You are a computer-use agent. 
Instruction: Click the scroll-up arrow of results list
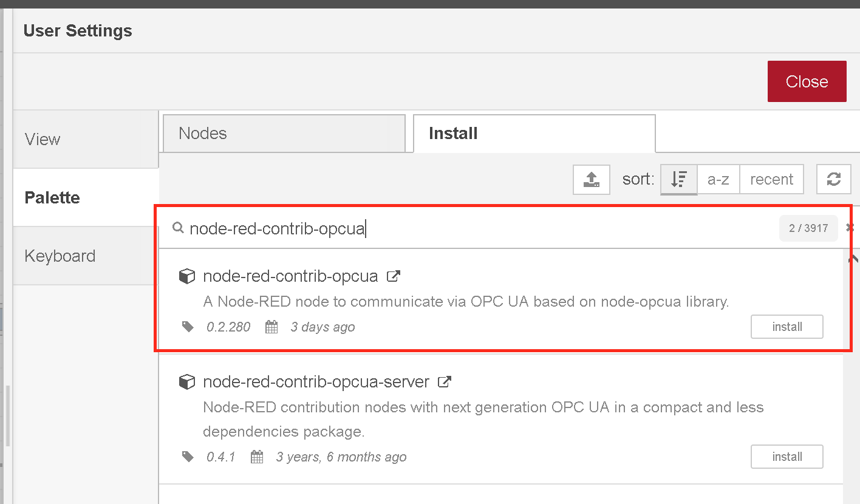point(853,259)
